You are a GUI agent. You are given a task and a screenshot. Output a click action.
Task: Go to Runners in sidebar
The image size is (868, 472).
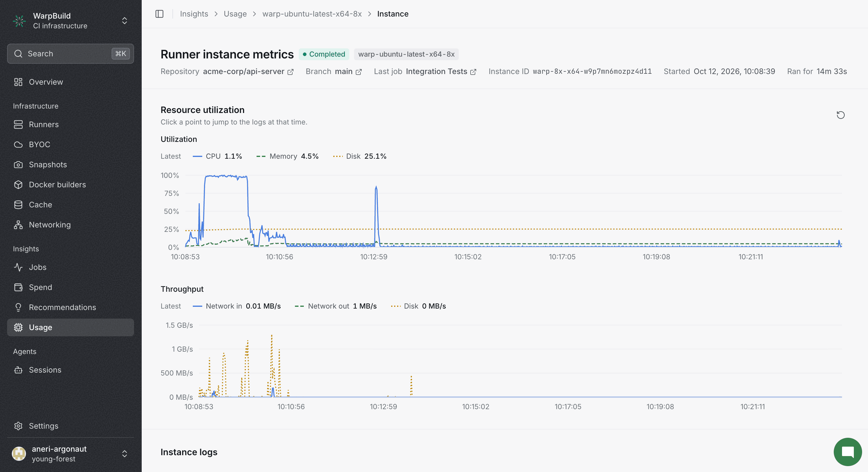point(71,124)
